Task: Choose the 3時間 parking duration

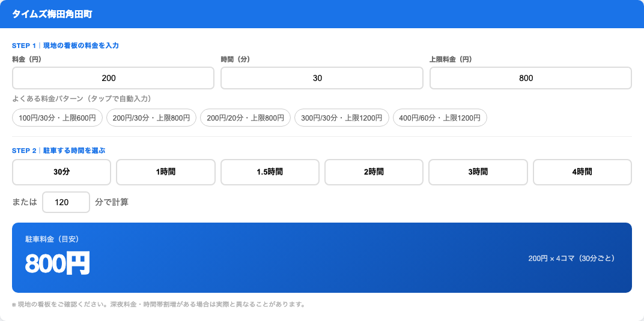Action: [478, 172]
